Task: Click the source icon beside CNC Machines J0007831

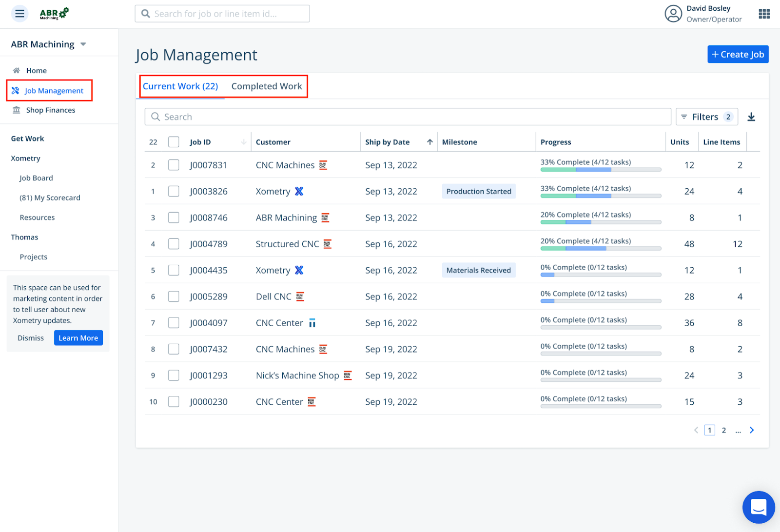Action: coord(323,165)
